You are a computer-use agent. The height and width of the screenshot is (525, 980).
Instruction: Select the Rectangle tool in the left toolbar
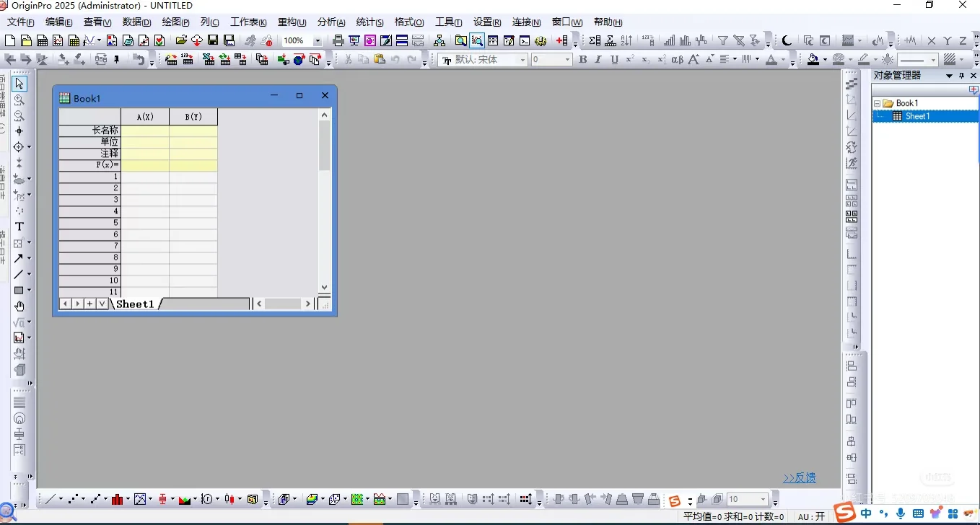19,290
